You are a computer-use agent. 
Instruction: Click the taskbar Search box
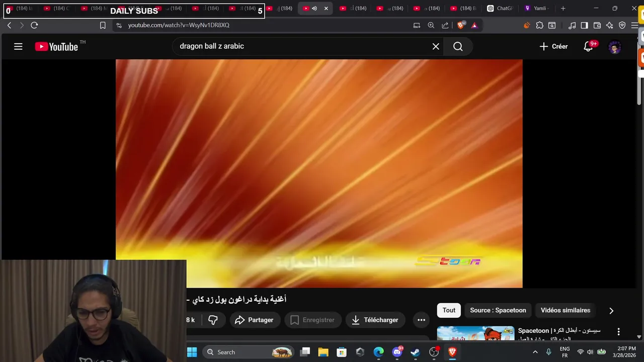[249, 352]
